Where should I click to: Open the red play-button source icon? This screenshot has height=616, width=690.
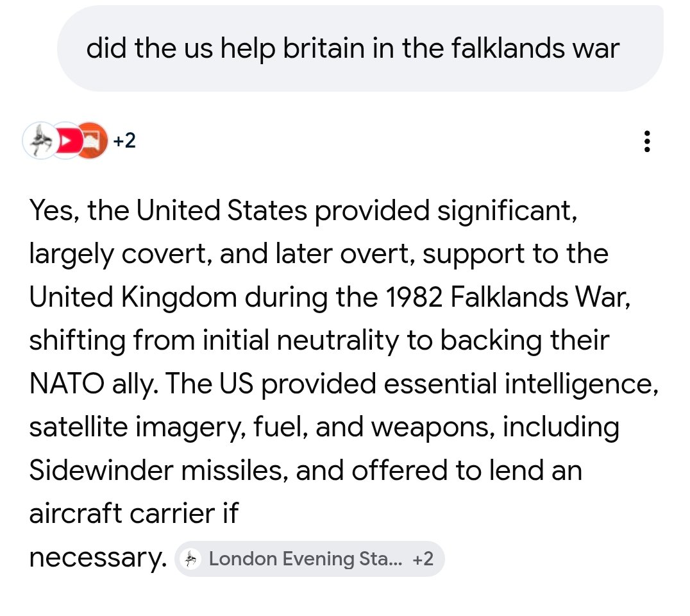pyautogui.click(x=66, y=141)
